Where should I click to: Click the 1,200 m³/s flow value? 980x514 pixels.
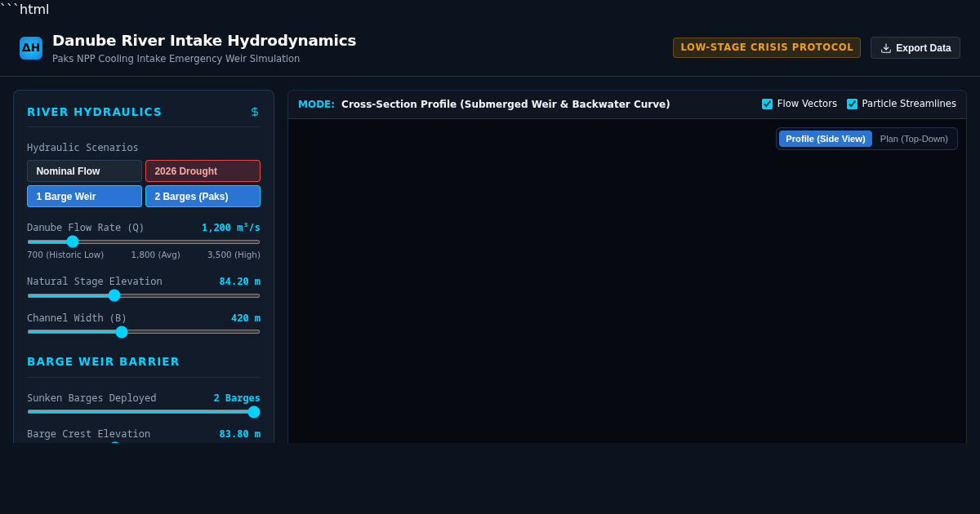pyautogui.click(x=231, y=228)
